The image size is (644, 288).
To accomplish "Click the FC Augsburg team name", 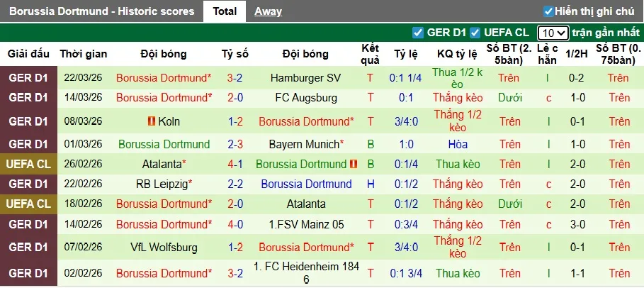I will (305, 97).
